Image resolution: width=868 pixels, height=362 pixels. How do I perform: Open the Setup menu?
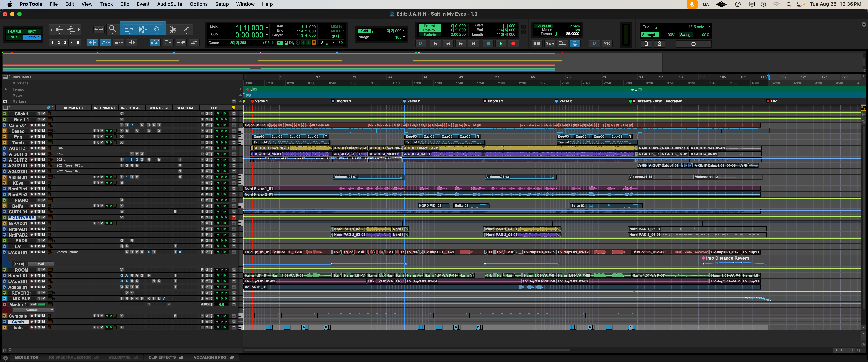[222, 4]
